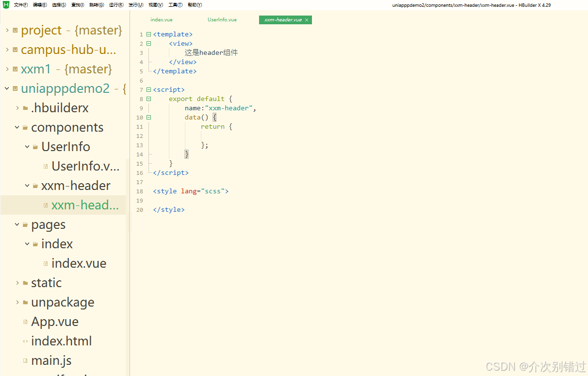Open index.html in the project tree
Image resolution: width=588 pixels, height=376 pixels.
62,341
